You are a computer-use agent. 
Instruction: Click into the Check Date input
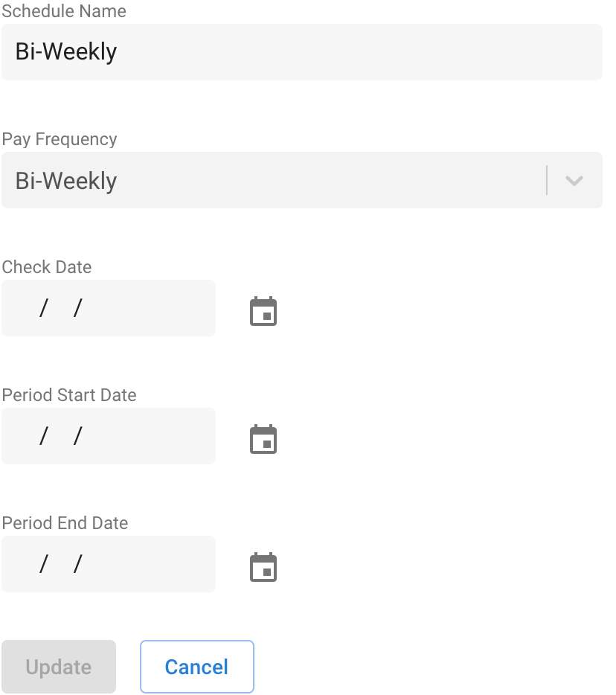109,308
